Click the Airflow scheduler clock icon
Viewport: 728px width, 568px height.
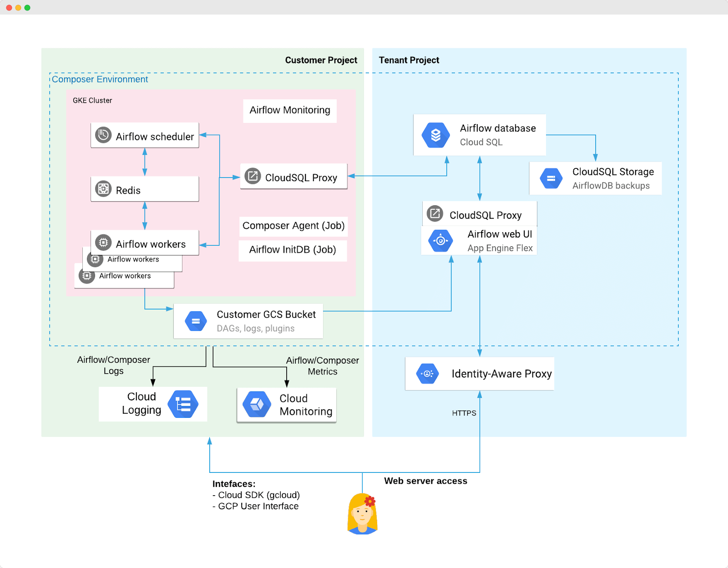pos(103,135)
